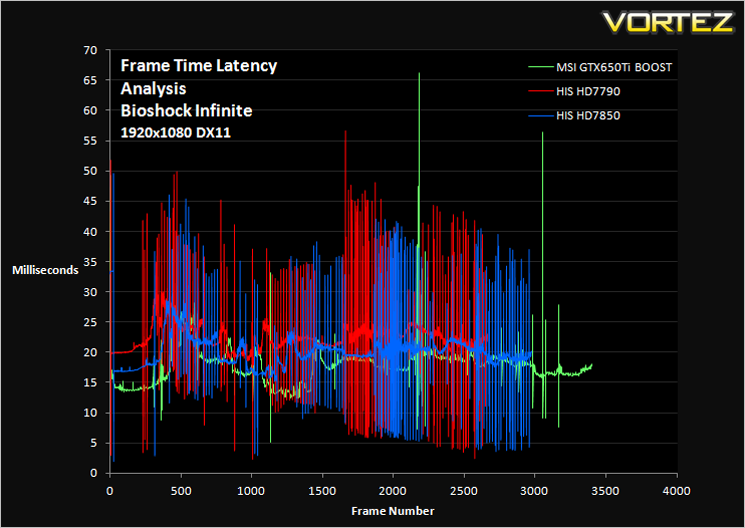The image size is (745, 528).
Task: Click the 'Milliseconds' y-axis label
Action: (x=45, y=270)
